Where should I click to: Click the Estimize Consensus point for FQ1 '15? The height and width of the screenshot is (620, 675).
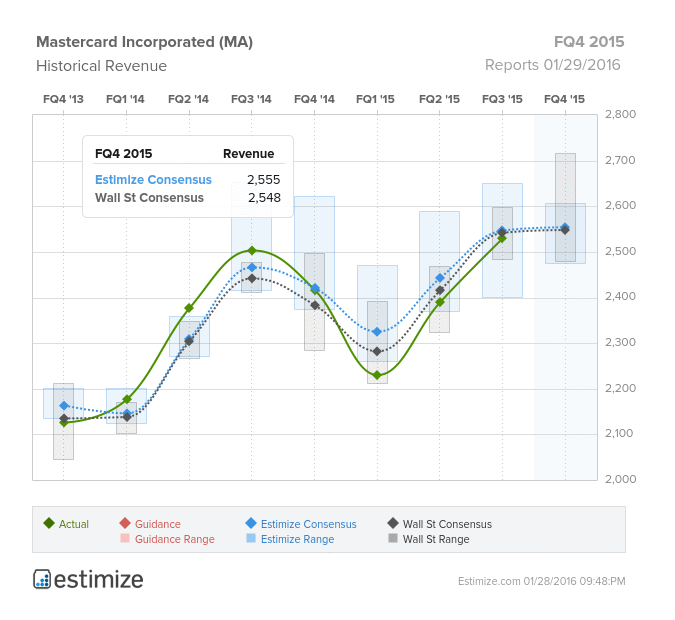(x=377, y=332)
